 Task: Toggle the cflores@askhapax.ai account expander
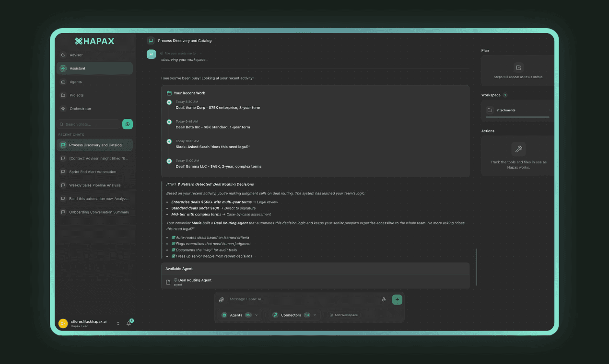tap(117, 323)
